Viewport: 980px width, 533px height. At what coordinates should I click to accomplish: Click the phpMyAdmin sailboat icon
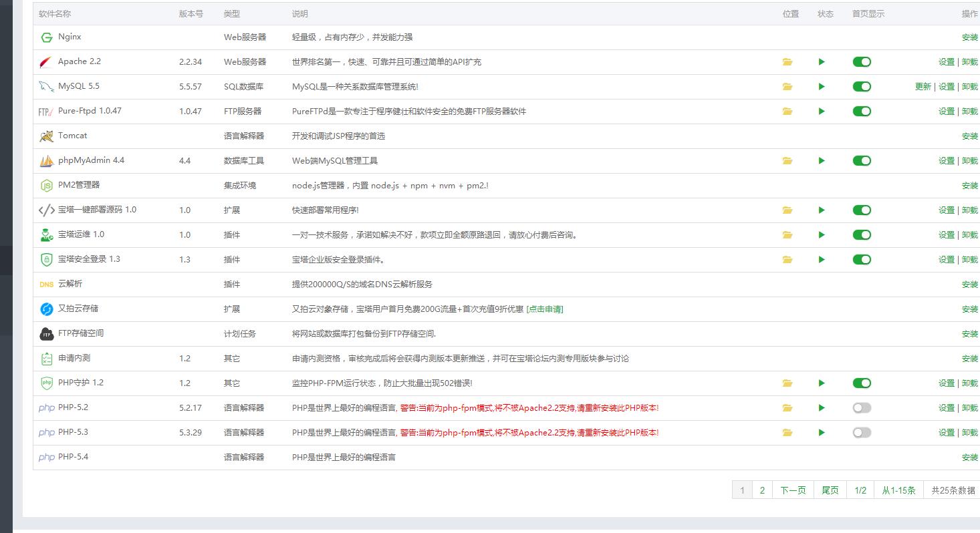coord(46,161)
